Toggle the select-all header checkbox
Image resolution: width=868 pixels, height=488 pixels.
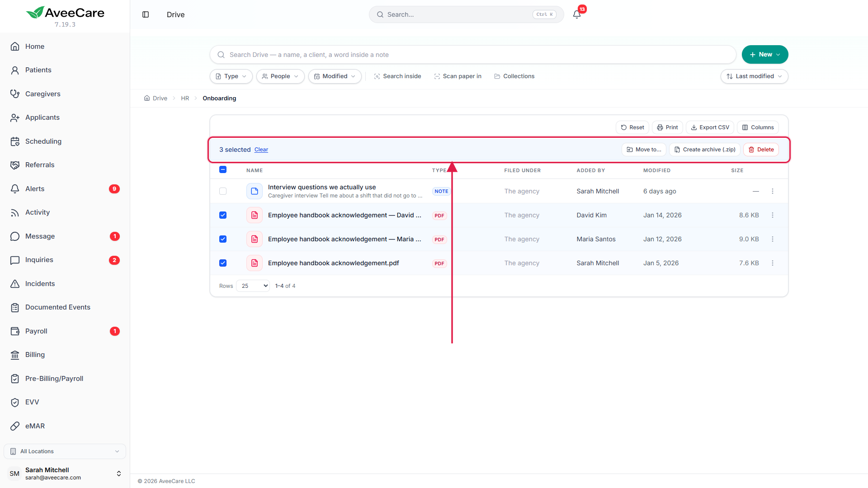point(223,169)
